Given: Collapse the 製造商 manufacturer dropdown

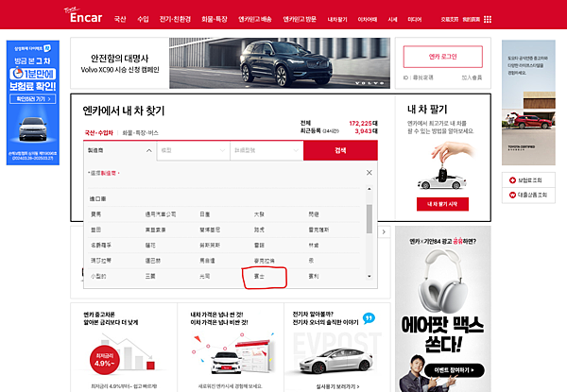Looking at the screenshot, I should (x=120, y=150).
